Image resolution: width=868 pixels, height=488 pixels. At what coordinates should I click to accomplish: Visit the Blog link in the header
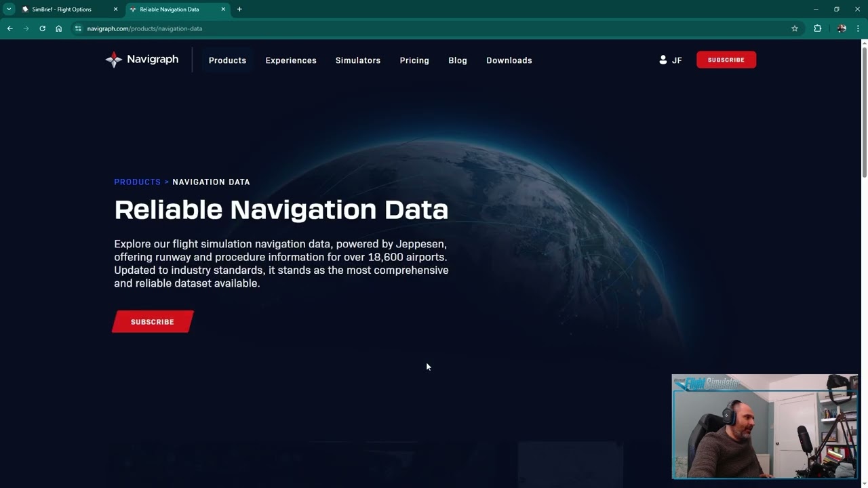tap(458, 60)
